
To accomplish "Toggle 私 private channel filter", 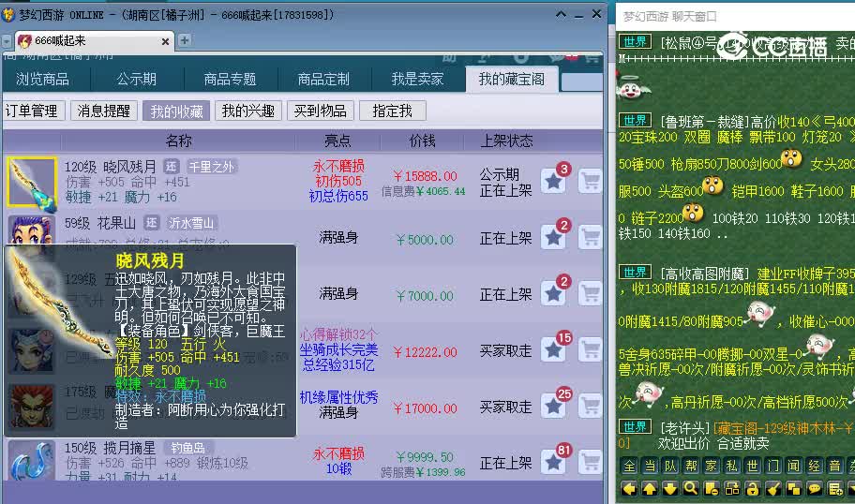I will click(732, 466).
